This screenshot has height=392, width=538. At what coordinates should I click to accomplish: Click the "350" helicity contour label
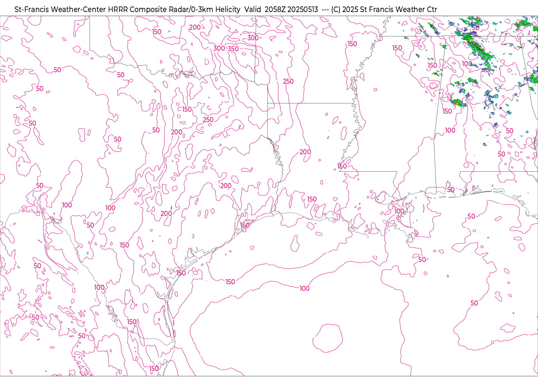(233, 49)
